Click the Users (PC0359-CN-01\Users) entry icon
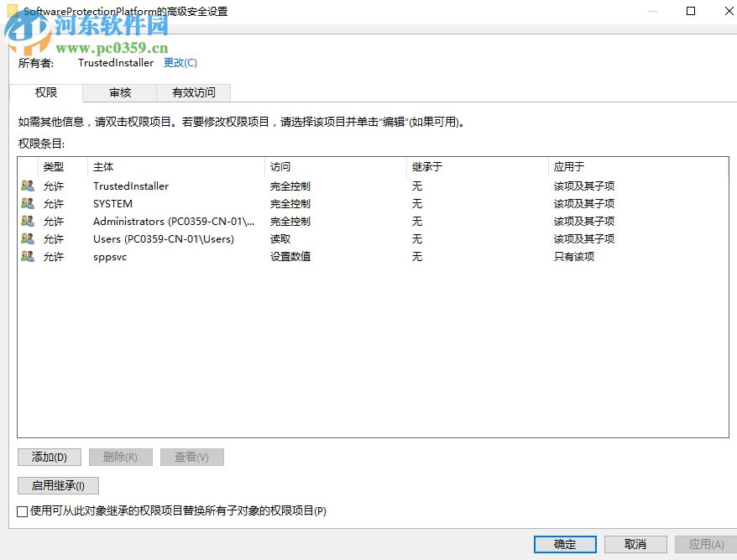 tap(28, 238)
